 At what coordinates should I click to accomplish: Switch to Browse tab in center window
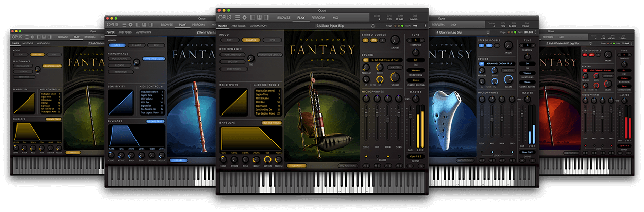(x=284, y=18)
